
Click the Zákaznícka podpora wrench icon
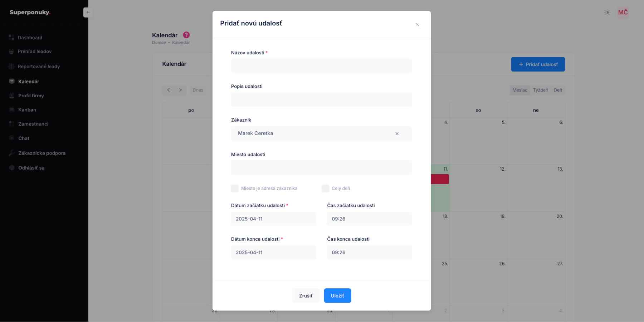[x=12, y=153]
